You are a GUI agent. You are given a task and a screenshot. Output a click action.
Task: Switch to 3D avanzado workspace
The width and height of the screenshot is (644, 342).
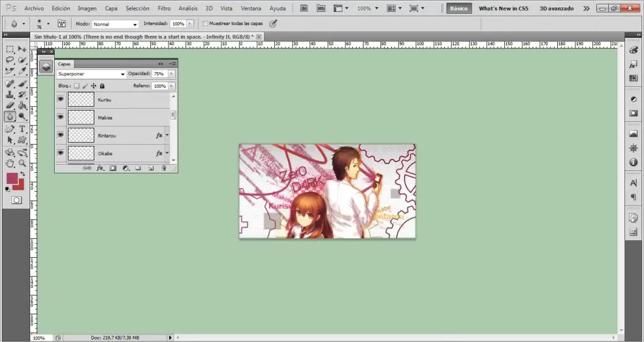tap(557, 8)
